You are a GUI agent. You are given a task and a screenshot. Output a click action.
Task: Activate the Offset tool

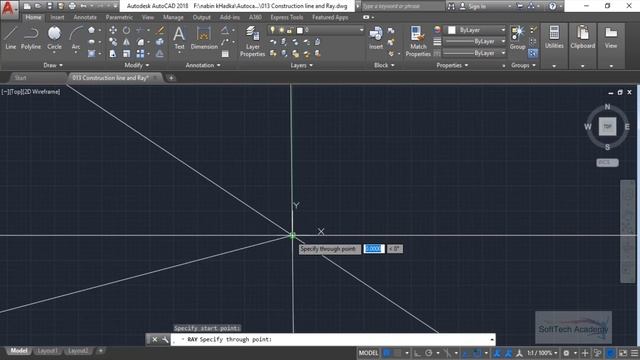tap(160, 54)
